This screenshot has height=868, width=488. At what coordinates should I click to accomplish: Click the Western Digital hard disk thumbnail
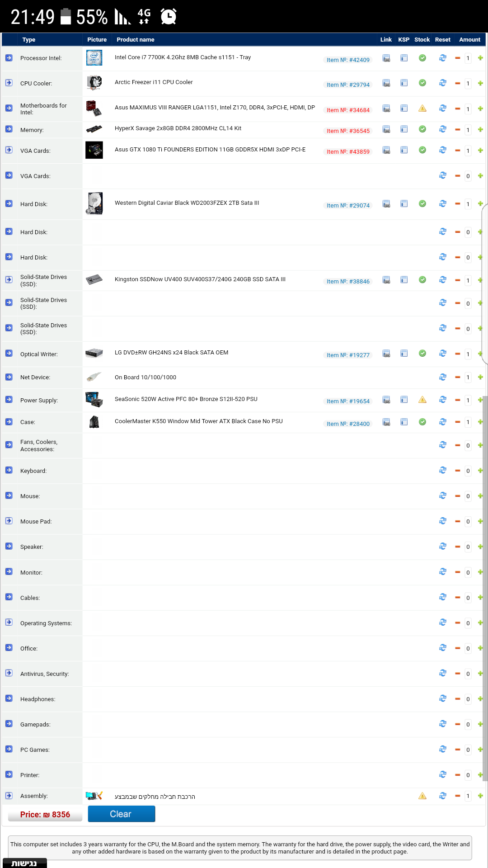click(x=94, y=203)
